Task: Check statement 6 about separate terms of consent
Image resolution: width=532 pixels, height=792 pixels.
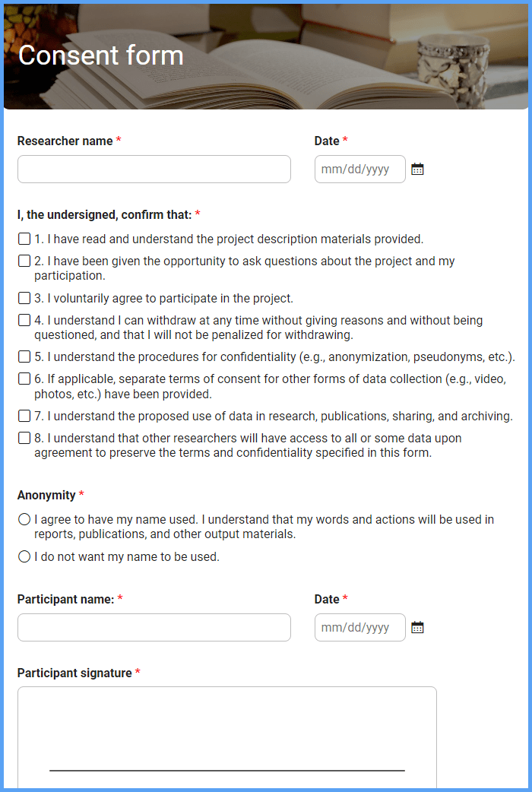Action: pos(24,379)
